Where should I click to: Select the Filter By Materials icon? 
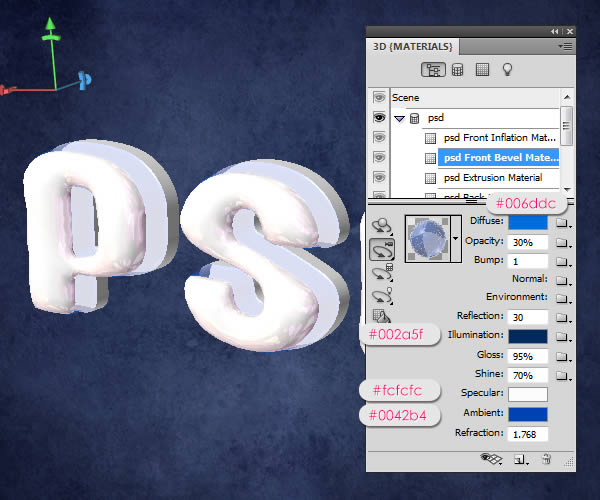pyautogui.click(x=482, y=70)
